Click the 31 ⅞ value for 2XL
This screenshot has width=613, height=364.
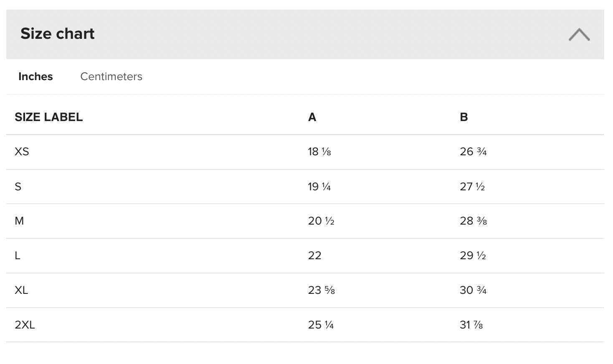471,325
